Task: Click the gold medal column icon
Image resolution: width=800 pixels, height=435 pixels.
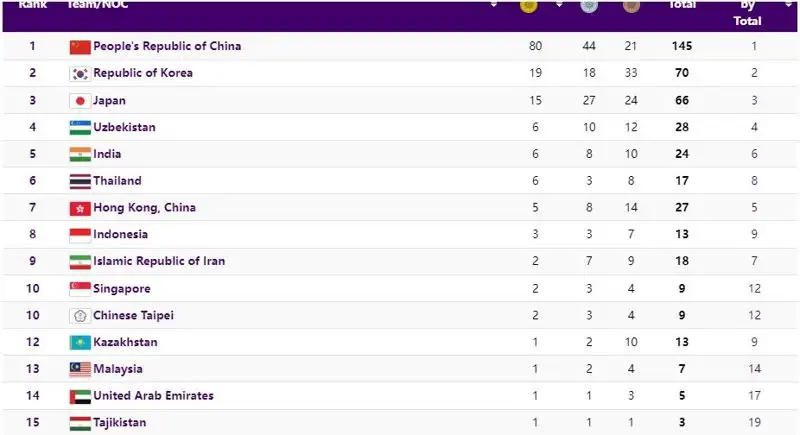Action: click(528, 6)
